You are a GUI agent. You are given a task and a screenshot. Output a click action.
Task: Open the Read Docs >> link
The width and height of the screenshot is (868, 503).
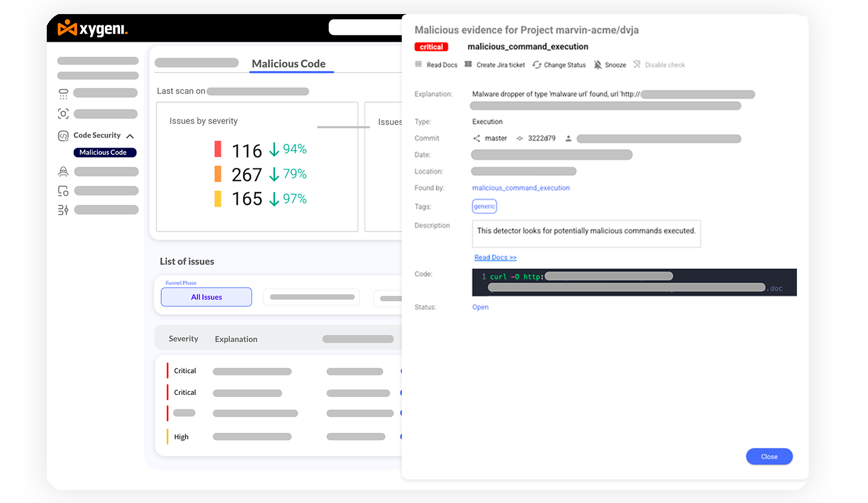tap(495, 257)
